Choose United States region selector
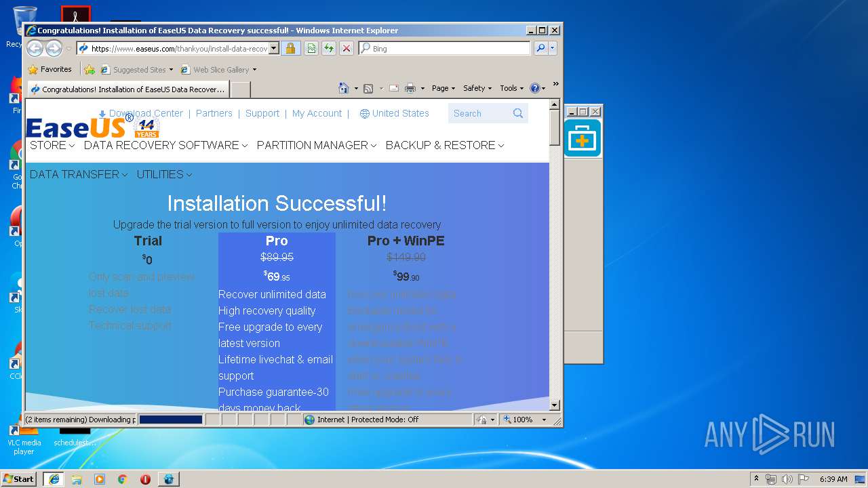 [x=395, y=113]
